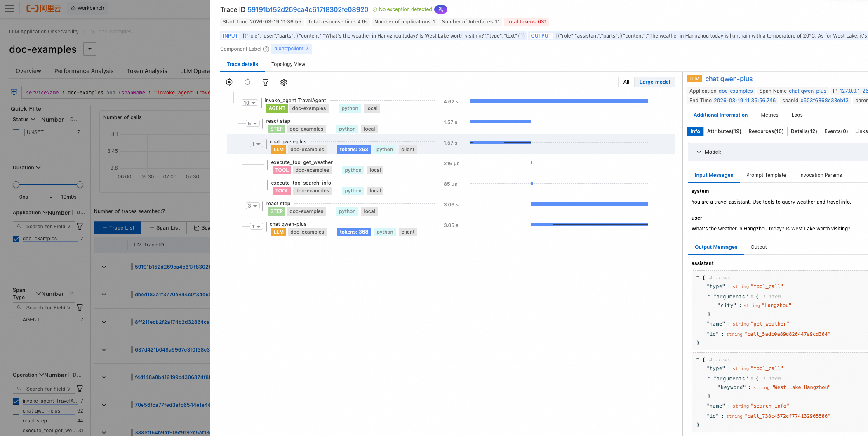868x436 pixels.
Task: Collapse the second react step with count 3
Action: point(253,206)
